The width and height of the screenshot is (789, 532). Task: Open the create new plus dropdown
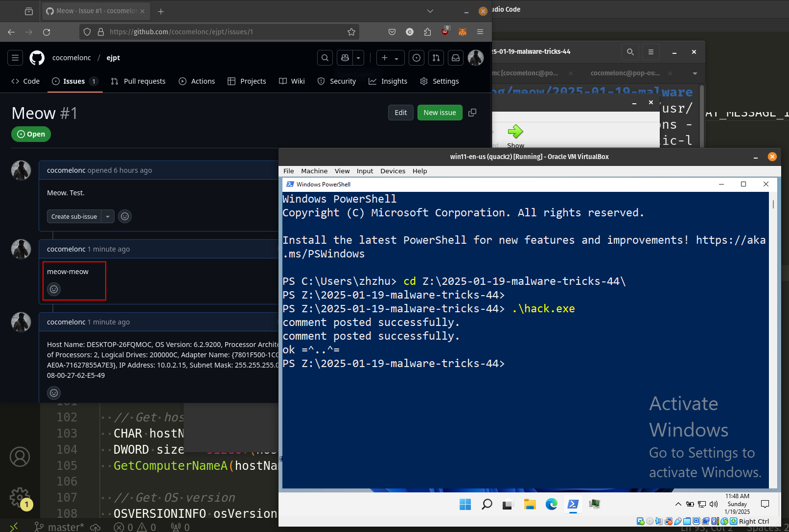click(390, 58)
